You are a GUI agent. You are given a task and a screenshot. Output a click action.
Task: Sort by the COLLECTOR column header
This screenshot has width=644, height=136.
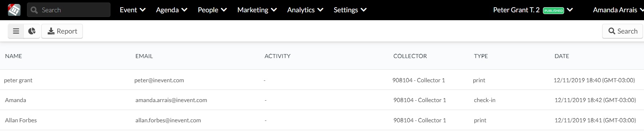coord(410,56)
